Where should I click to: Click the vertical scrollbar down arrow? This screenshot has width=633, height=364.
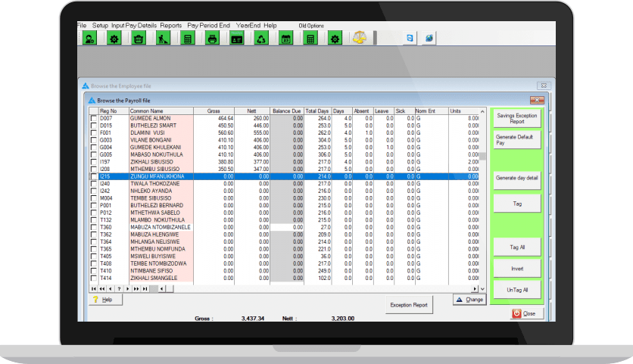tap(482, 288)
